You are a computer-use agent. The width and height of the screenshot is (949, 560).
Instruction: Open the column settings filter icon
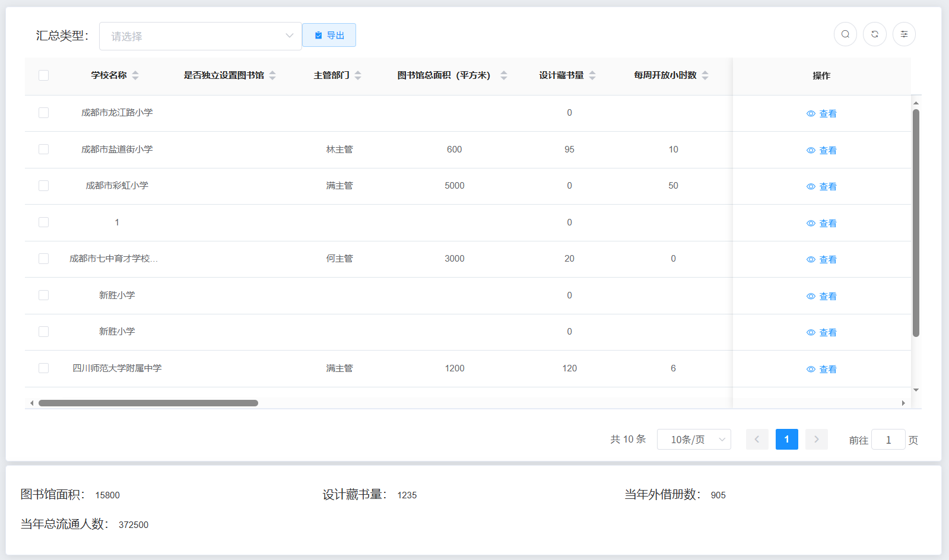click(904, 34)
